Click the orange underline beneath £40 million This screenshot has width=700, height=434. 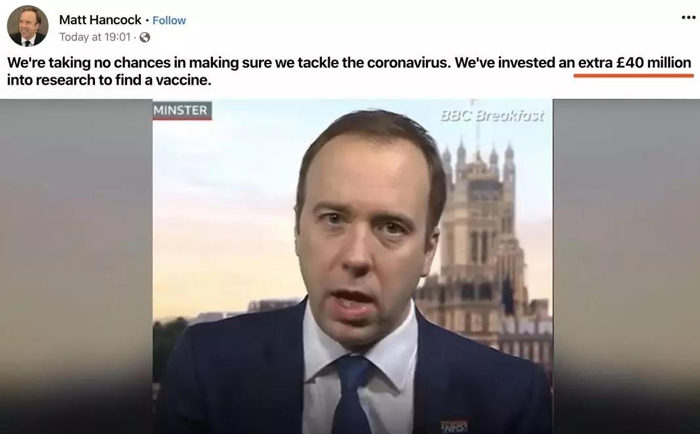[633, 75]
